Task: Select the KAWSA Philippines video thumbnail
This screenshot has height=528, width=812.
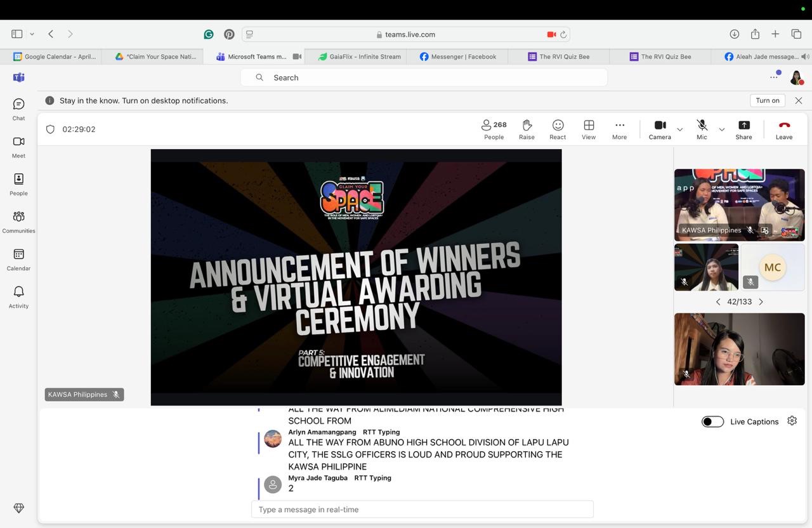Action: 739,205
